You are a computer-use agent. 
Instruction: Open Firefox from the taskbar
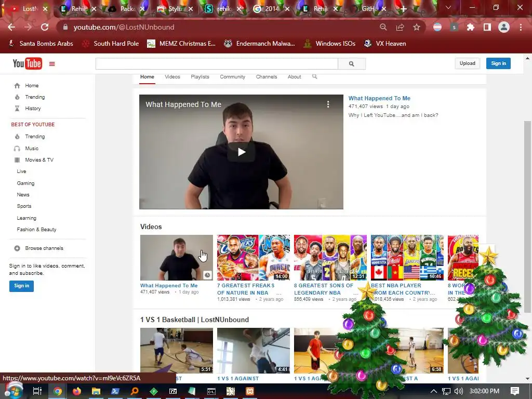pyautogui.click(x=77, y=391)
